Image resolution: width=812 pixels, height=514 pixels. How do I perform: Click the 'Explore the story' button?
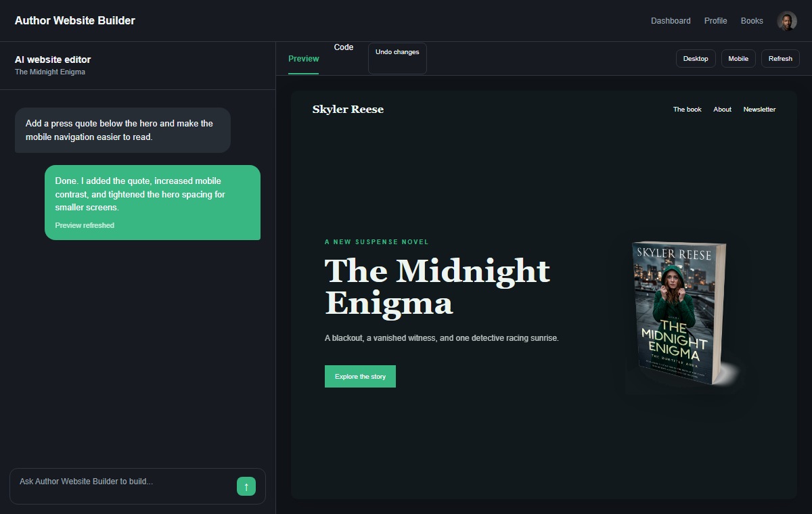[360, 377]
